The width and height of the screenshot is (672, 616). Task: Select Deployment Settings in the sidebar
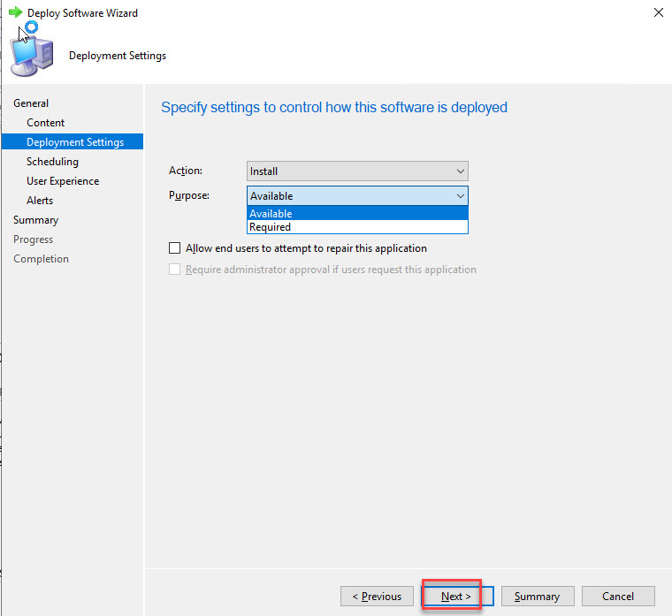coord(75,142)
